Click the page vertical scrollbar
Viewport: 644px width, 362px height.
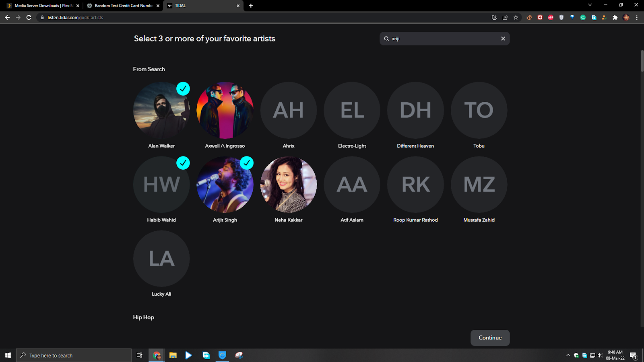point(642,61)
